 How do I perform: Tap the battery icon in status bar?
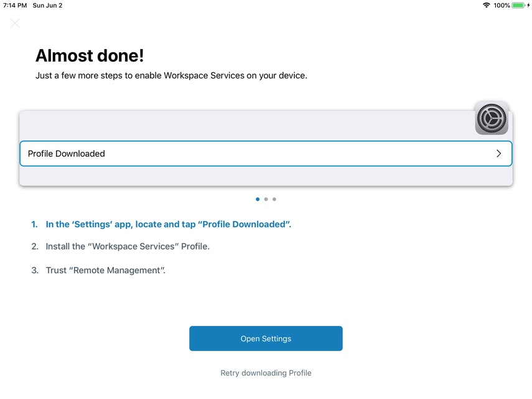pos(518,6)
